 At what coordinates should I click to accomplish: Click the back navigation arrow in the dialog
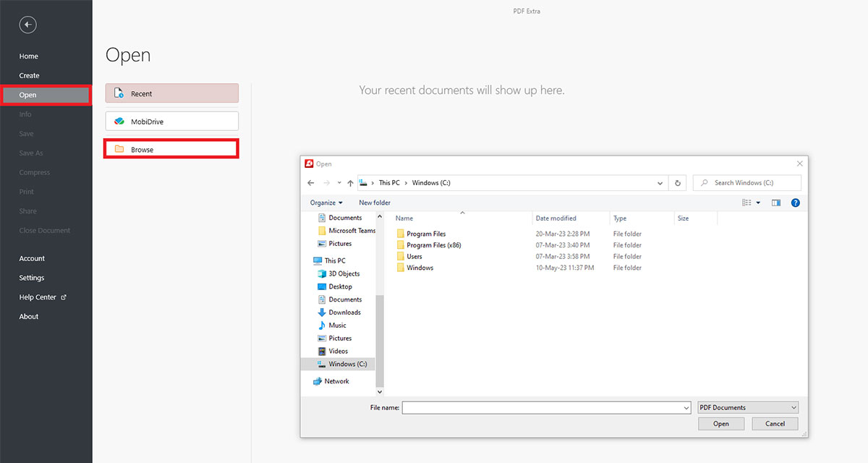pyautogui.click(x=311, y=182)
